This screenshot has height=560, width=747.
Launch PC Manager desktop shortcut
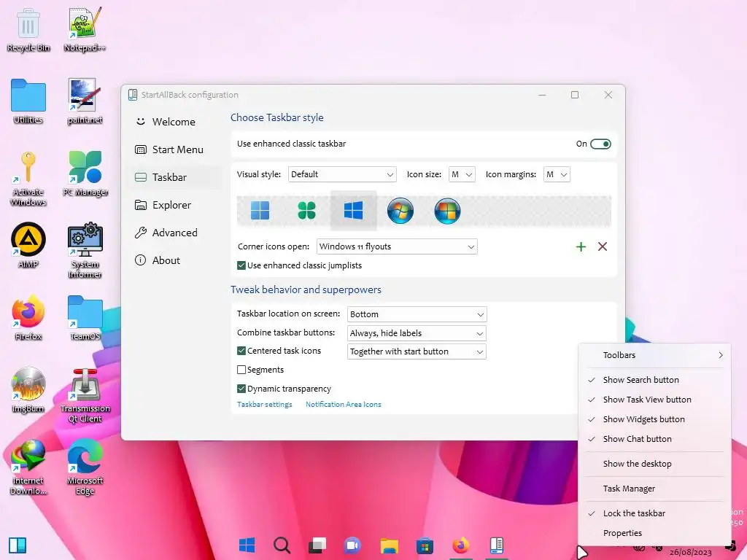[85, 174]
